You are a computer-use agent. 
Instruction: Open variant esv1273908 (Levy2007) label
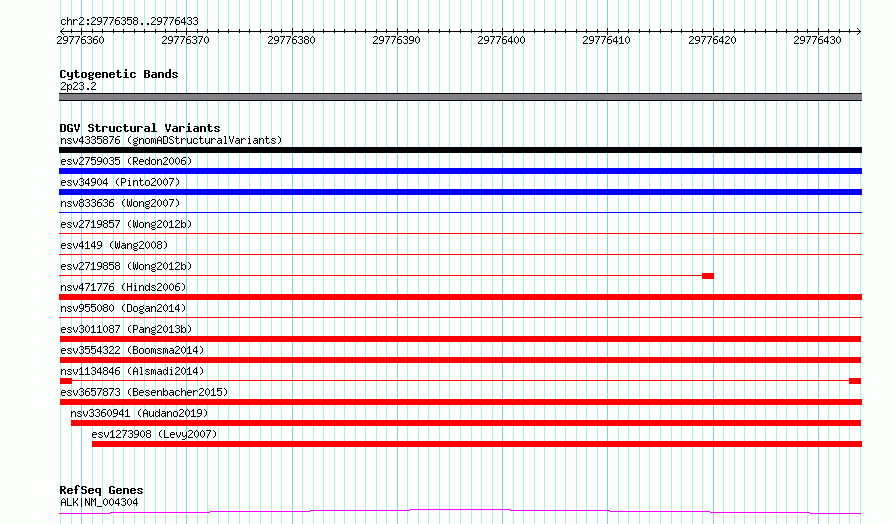[x=154, y=434]
